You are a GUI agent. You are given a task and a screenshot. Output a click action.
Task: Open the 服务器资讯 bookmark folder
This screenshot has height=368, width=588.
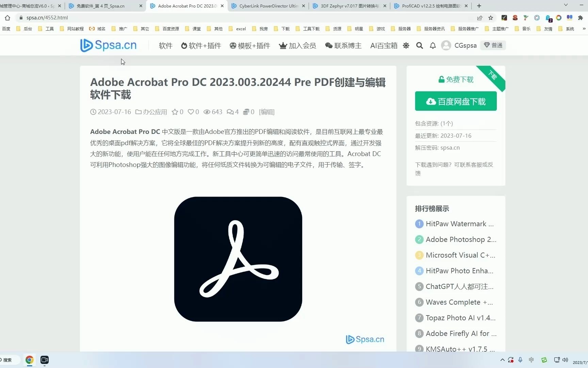[431, 29]
